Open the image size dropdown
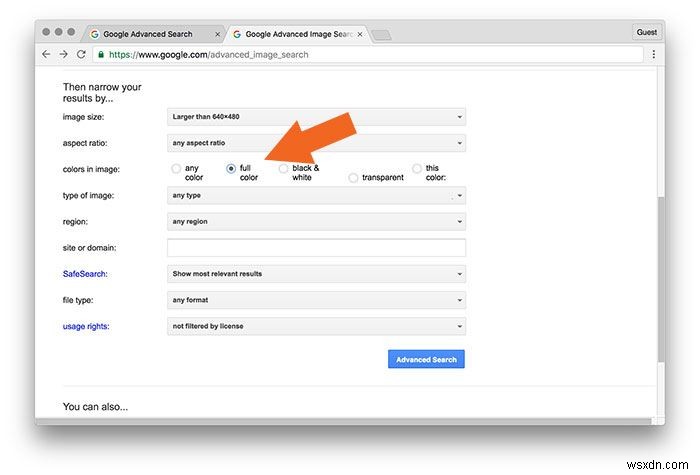The width and height of the screenshot is (700, 475). click(316, 117)
